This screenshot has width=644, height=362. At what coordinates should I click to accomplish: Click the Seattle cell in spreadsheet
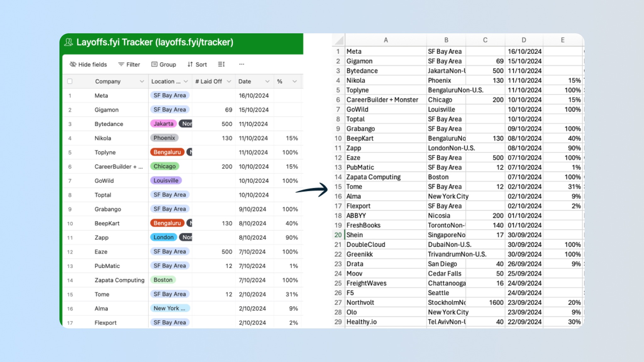(x=446, y=293)
